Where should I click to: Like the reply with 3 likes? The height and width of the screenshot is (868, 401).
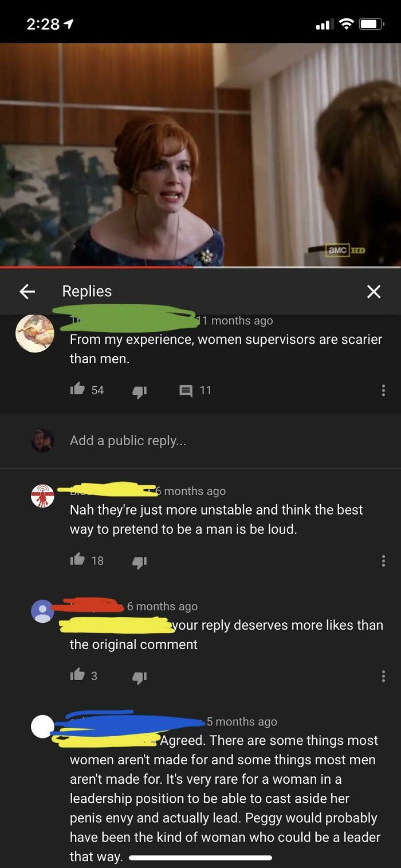[x=77, y=675]
